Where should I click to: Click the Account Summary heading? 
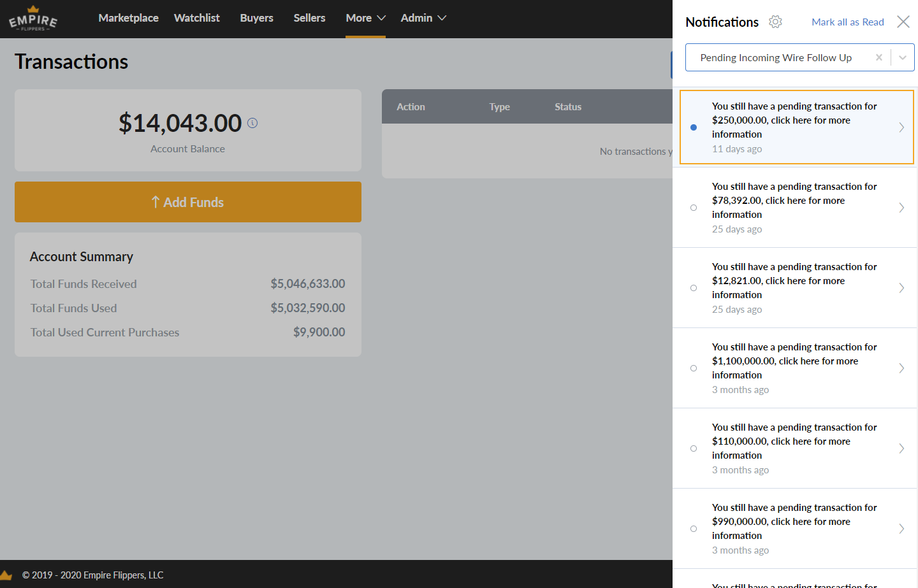pyautogui.click(x=82, y=257)
